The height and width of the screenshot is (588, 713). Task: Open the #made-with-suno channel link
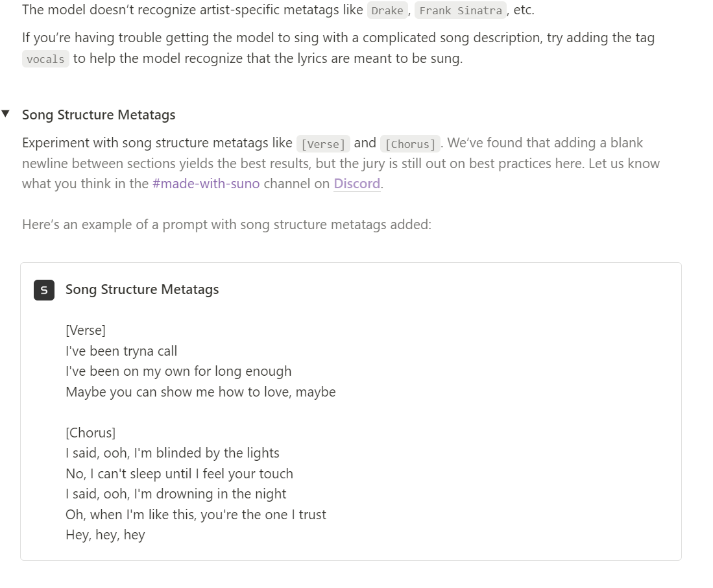(x=206, y=183)
